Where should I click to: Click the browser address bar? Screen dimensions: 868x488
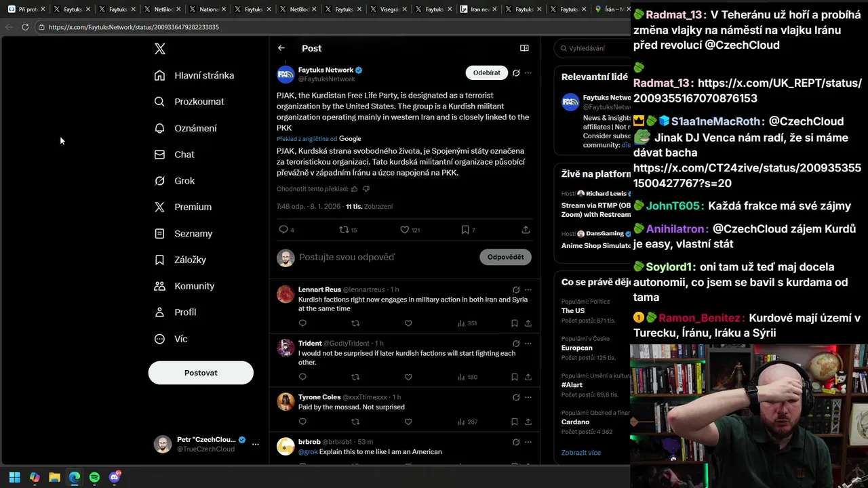tap(332, 27)
